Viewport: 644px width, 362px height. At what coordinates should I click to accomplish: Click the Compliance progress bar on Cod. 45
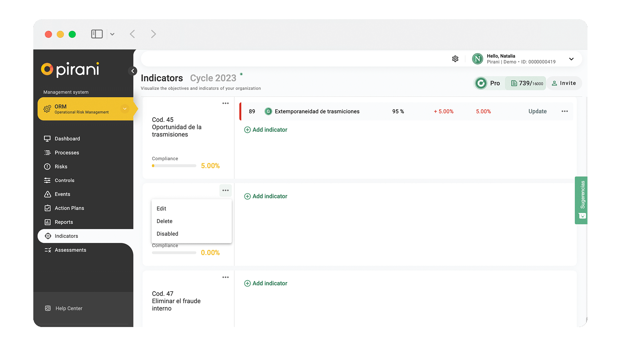174,166
